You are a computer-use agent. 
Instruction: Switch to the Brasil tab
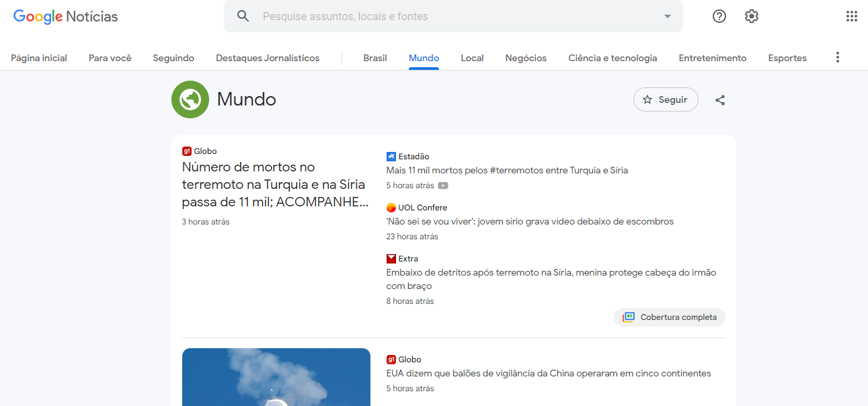click(375, 58)
